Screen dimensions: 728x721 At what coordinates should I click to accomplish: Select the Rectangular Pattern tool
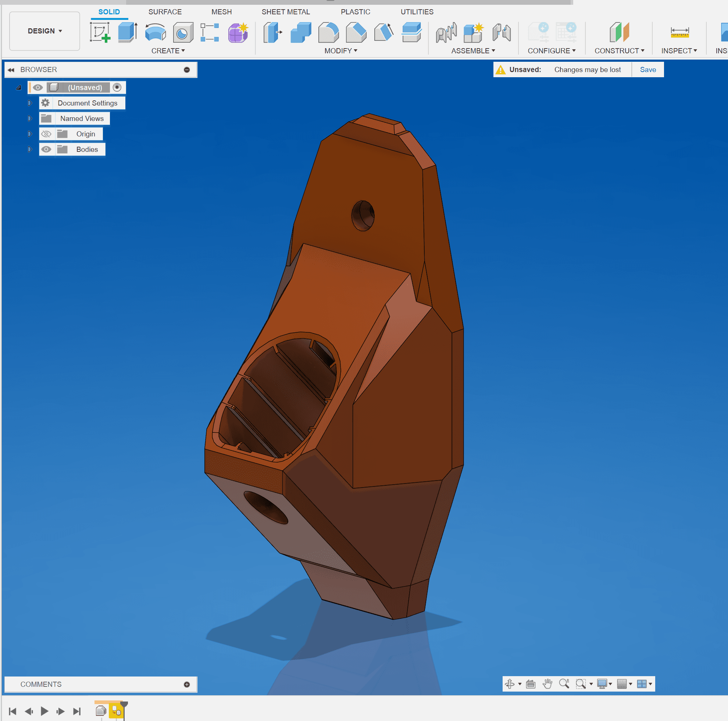coord(210,32)
